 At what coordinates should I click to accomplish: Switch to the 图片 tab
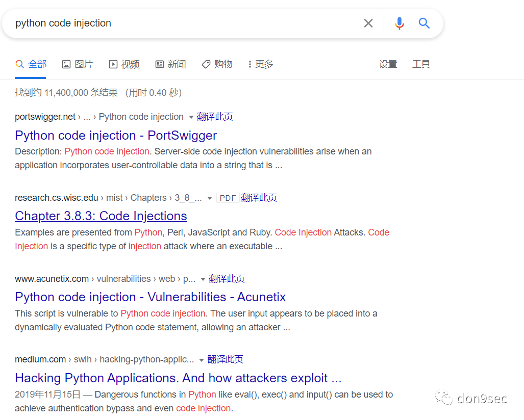pyautogui.click(x=77, y=64)
